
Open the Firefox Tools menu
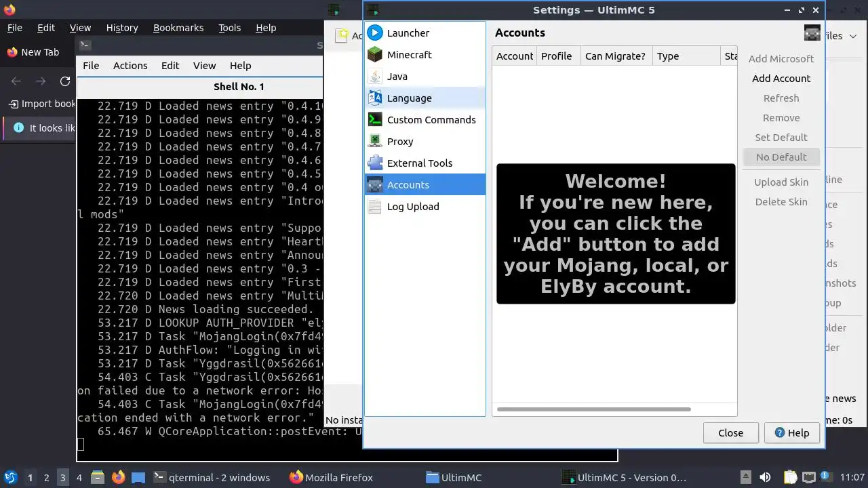coord(229,28)
